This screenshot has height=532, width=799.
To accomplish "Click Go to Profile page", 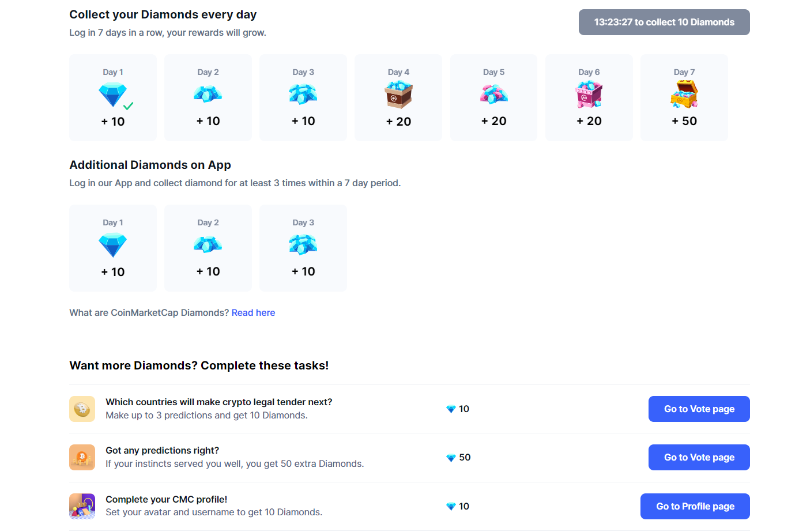I will coord(695,506).
